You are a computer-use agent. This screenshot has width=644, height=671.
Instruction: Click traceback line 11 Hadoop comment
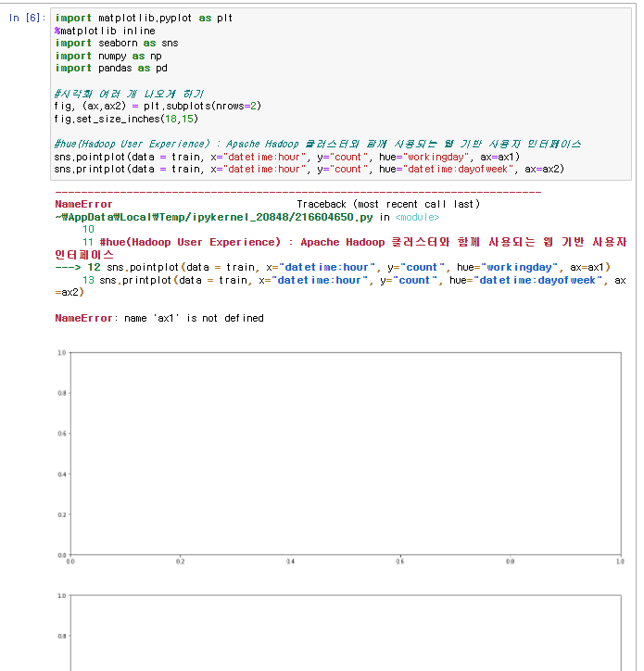point(340,248)
